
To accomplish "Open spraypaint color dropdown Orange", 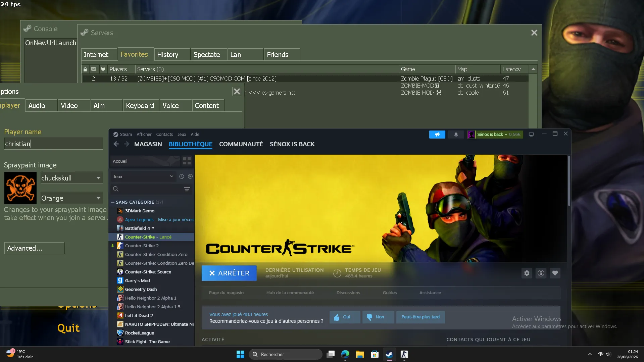I will tap(71, 198).
